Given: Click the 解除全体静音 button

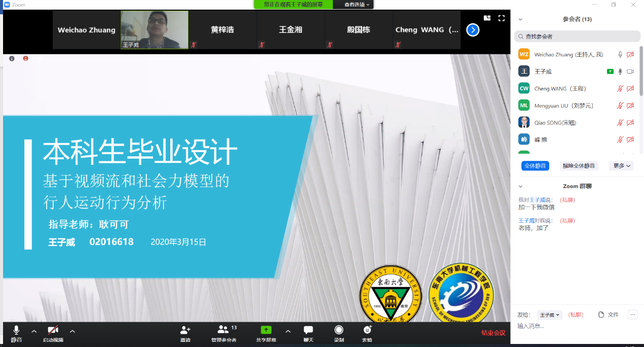Looking at the screenshot, I should pos(579,166).
